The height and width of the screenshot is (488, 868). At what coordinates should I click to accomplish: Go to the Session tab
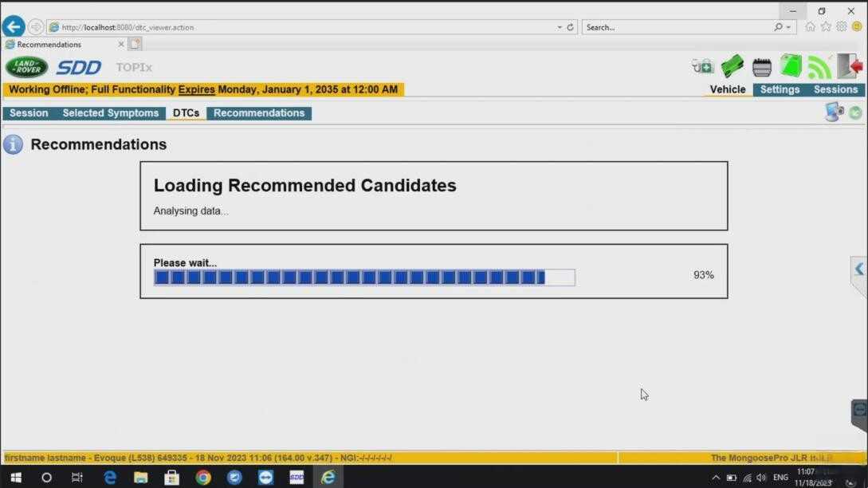(x=29, y=113)
